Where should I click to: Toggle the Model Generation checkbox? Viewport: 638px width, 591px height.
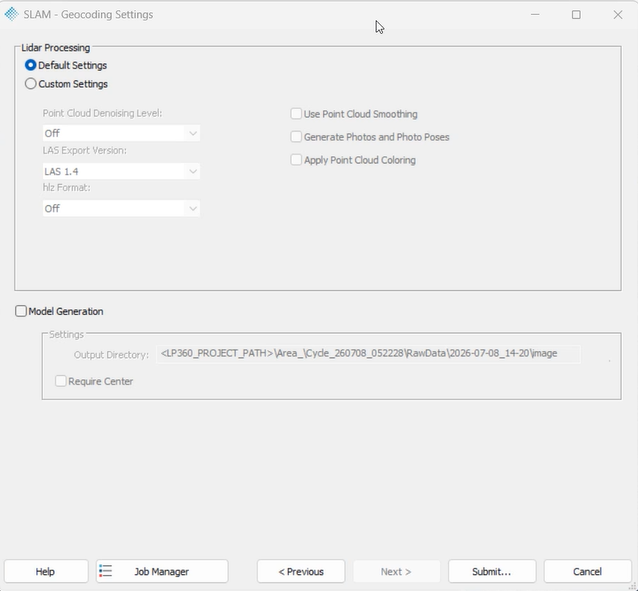tap(21, 311)
